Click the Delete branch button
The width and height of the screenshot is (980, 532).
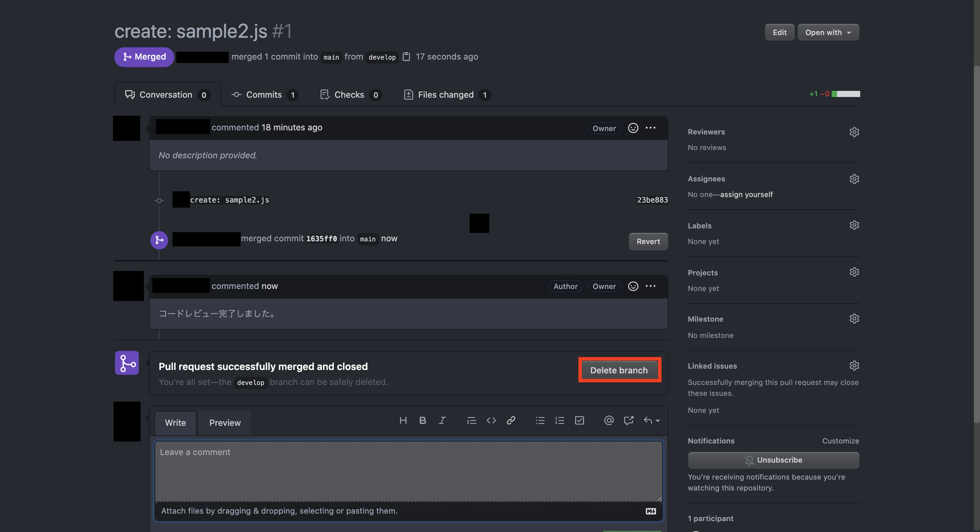tap(619, 370)
